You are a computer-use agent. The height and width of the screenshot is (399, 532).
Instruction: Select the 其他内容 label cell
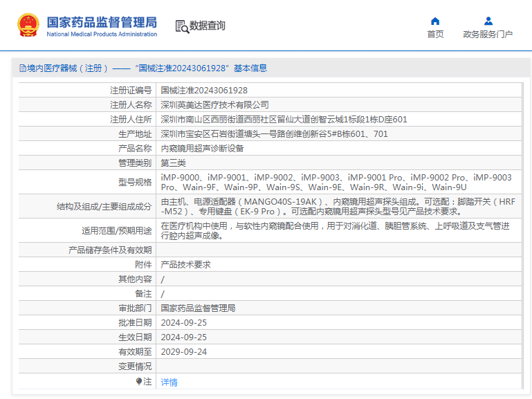click(x=87, y=279)
